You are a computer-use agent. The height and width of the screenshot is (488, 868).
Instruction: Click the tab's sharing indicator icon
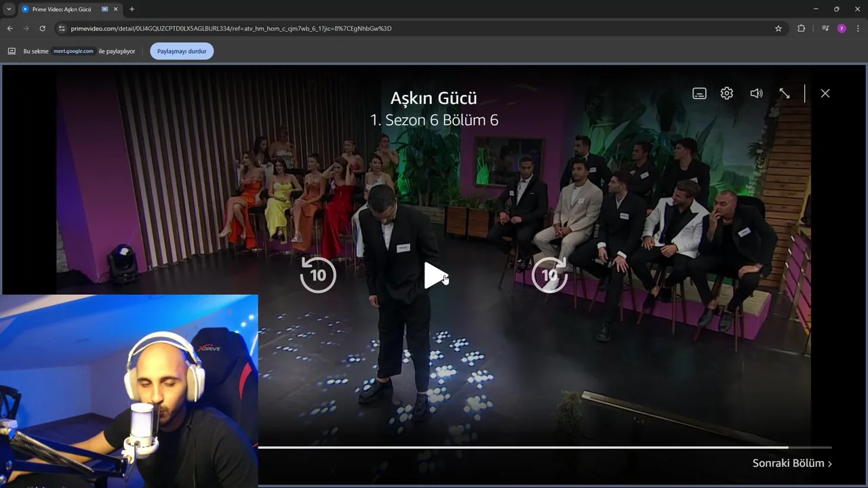click(x=104, y=9)
